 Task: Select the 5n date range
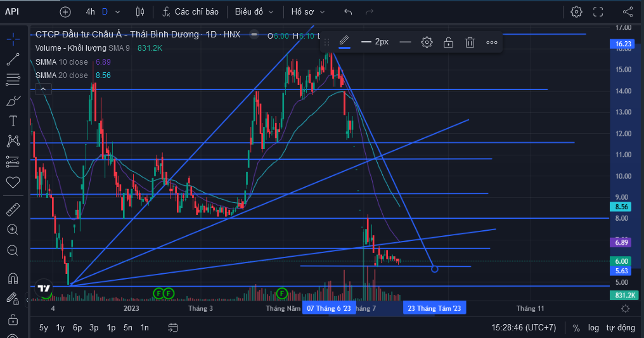[x=128, y=328]
